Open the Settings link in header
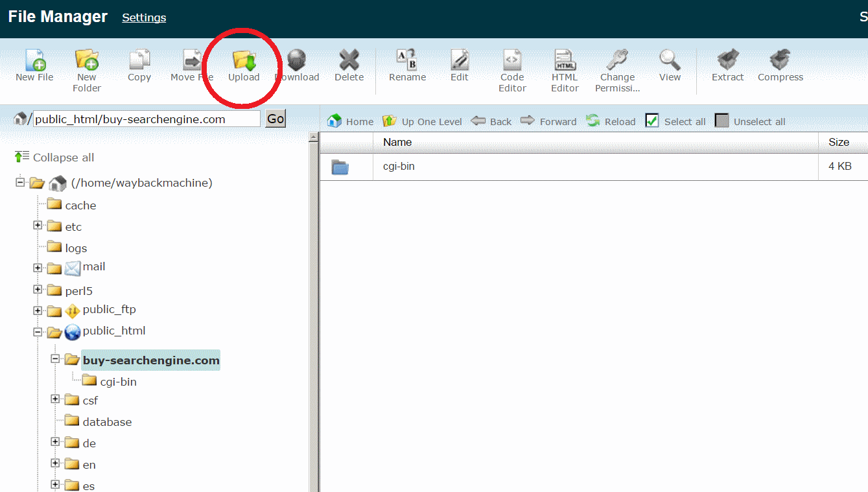868x492 pixels. click(144, 18)
